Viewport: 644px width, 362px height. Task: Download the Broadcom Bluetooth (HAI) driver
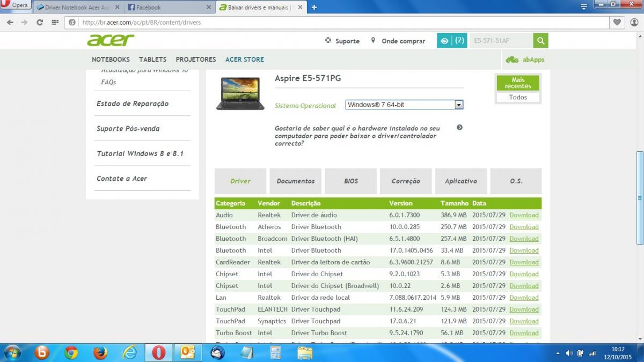point(524,239)
